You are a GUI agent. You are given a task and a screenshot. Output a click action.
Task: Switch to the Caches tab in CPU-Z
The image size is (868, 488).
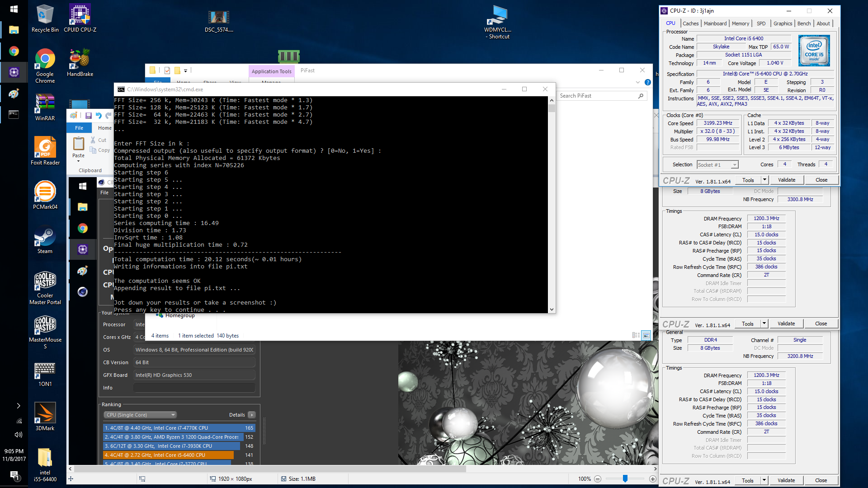coord(690,23)
